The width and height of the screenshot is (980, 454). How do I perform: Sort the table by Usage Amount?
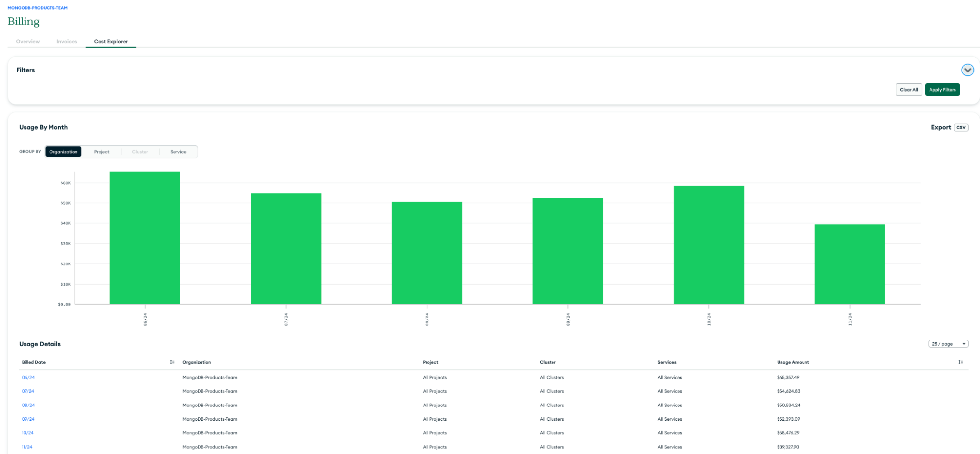click(960, 362)
